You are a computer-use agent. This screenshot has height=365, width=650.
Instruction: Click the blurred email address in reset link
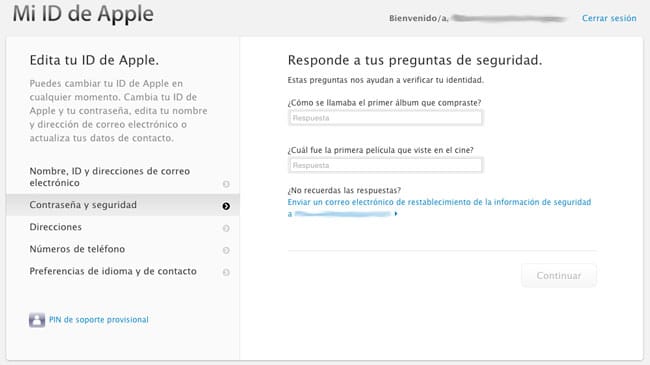343,214
